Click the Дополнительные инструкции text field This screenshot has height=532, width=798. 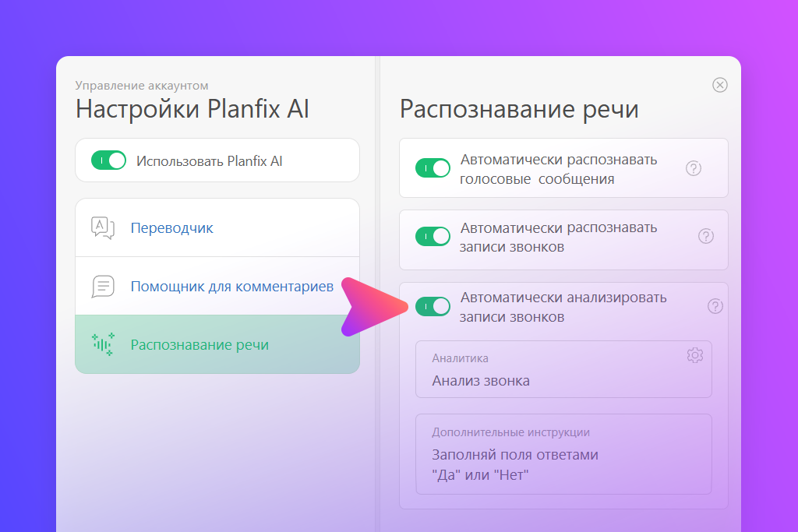click(x=563, y=454)
